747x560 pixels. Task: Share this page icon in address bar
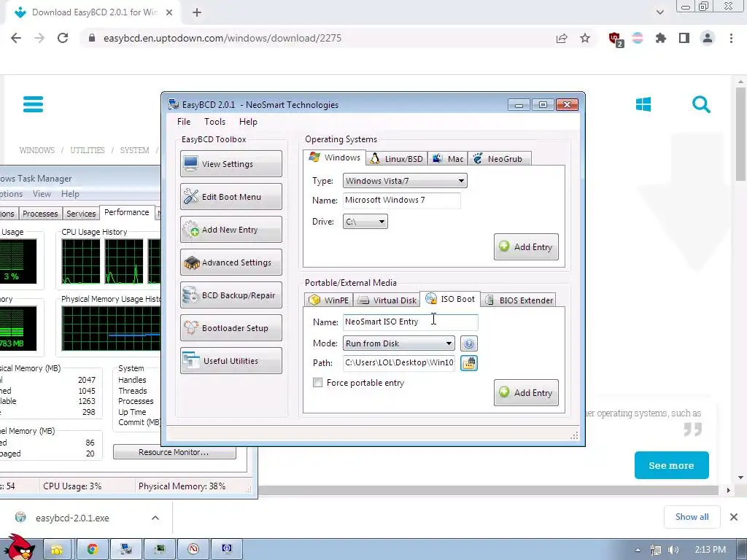click(x=562, y=38)
